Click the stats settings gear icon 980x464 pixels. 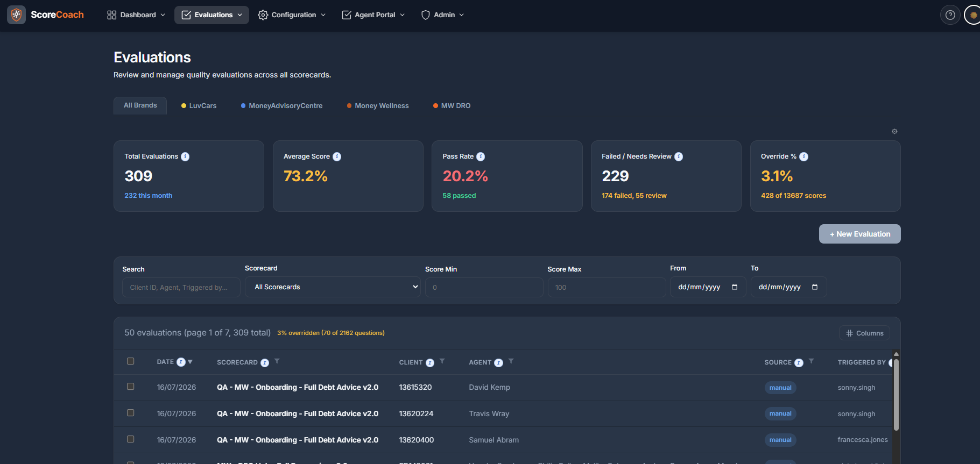pos(894,131)
